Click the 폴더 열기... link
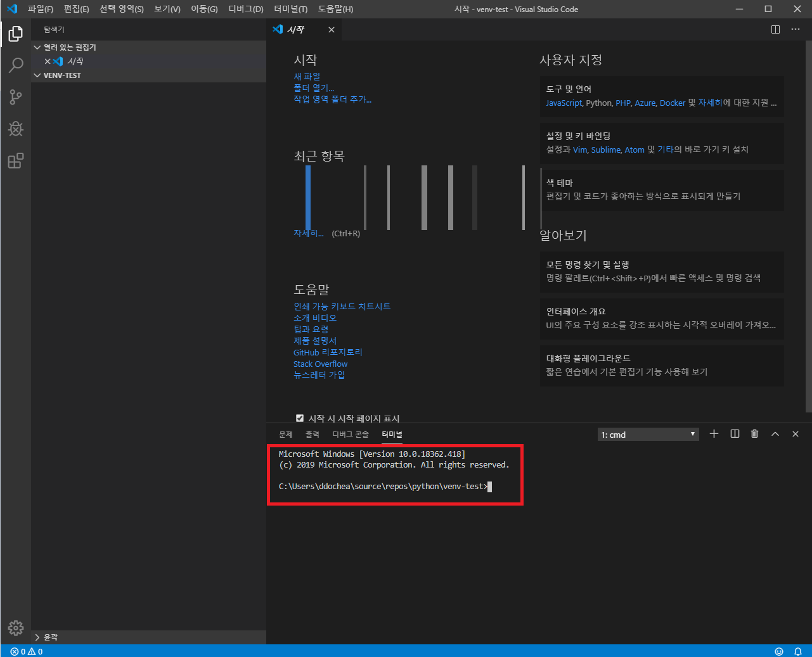This screenshot has width=812, height=657. pos(314,88)
